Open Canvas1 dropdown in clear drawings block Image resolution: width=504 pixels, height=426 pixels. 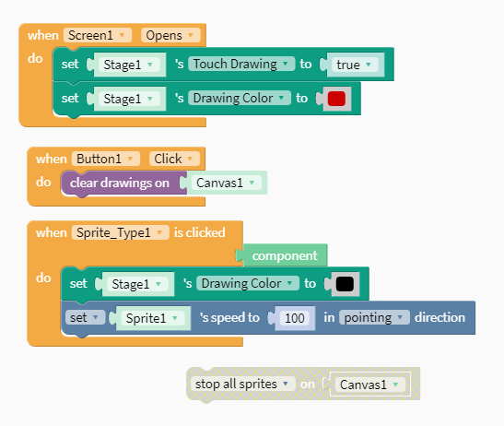point(227,183)
